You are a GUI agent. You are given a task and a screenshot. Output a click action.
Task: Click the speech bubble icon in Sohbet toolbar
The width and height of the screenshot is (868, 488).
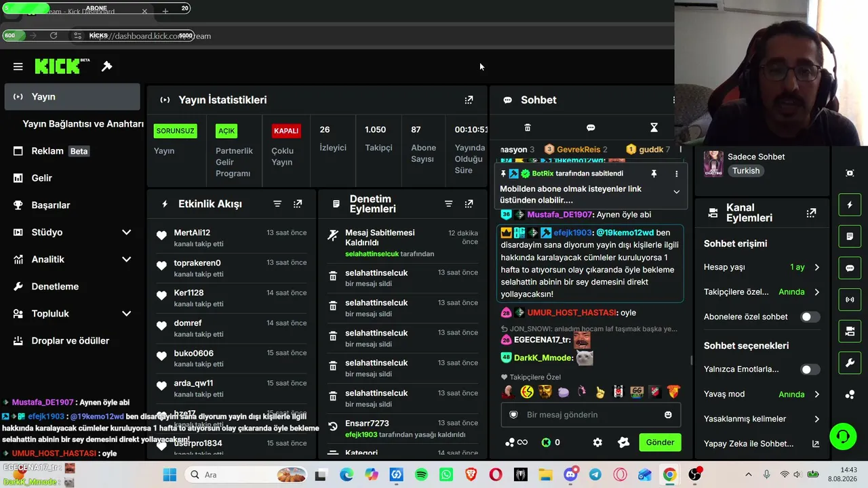pyautogui.click(x=591, y=127)
